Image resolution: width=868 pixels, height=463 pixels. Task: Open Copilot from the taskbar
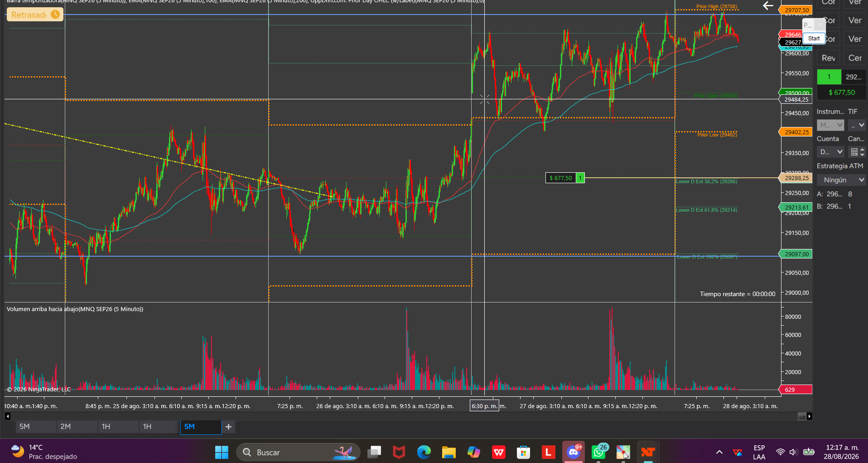point(474,452)
